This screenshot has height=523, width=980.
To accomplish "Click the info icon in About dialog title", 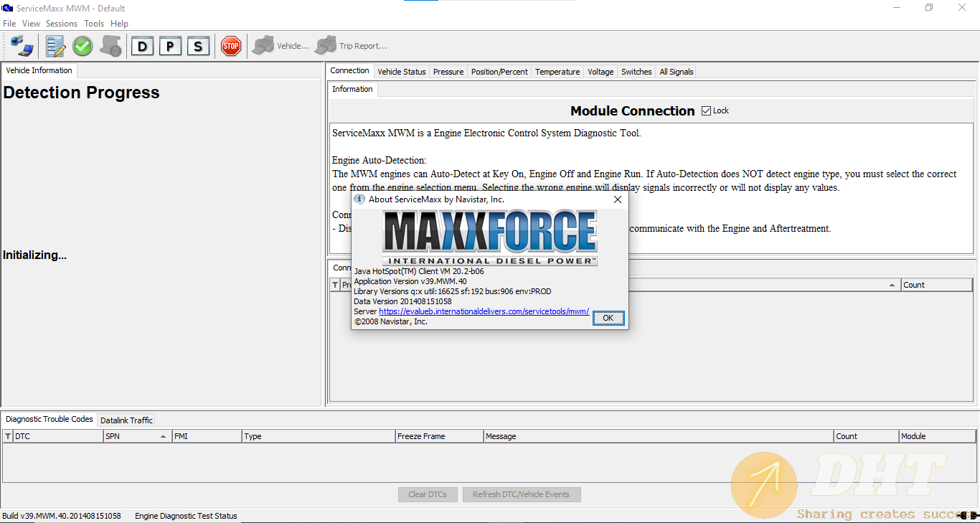I will pyautogui.click(x=359, y=199).
